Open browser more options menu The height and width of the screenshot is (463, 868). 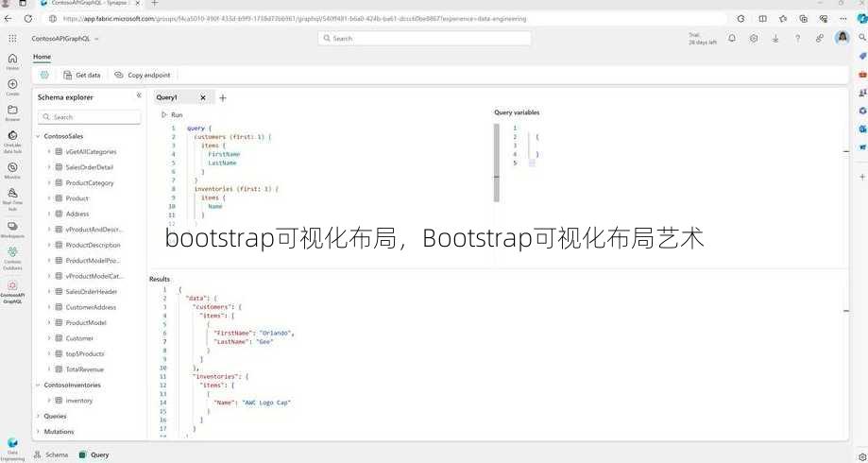pyautogui.click(x=843, y=18)
